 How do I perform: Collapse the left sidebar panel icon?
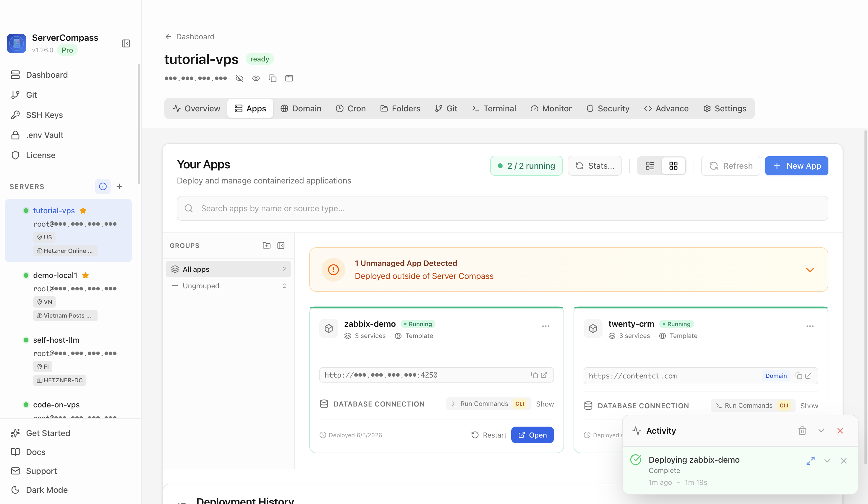click(x=126, y=44)
